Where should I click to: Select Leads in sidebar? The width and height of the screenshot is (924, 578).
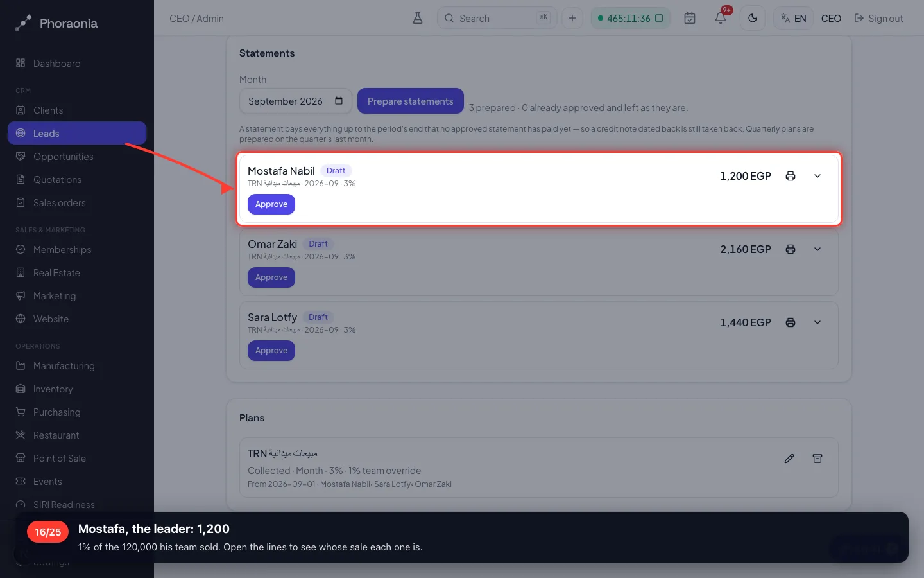[x=77, y=133]
